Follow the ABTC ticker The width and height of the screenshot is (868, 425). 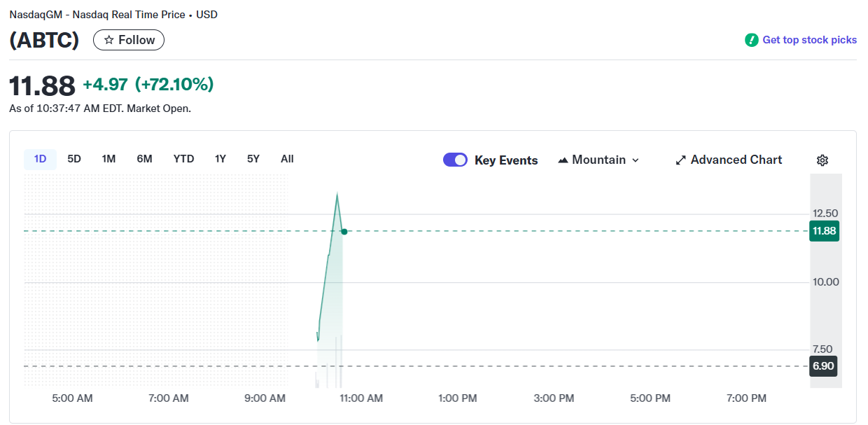129,40
